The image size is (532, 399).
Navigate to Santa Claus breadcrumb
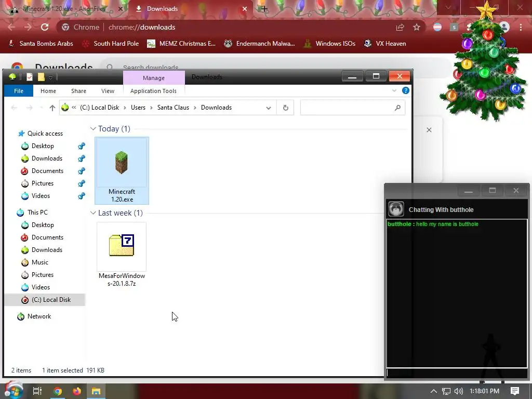(x=173, y=108)
